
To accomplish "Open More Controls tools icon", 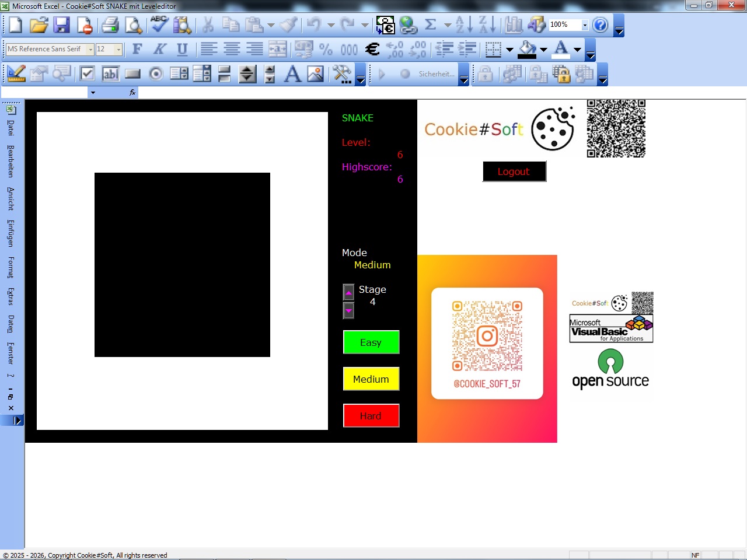I will pyautogui.click(x=342, y=74).
